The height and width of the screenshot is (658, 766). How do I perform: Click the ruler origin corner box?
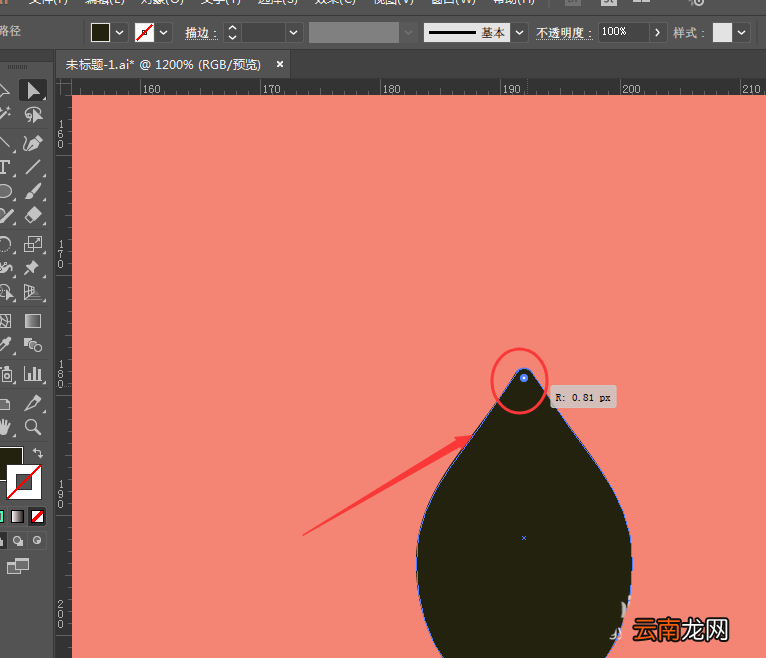[64, 87]
